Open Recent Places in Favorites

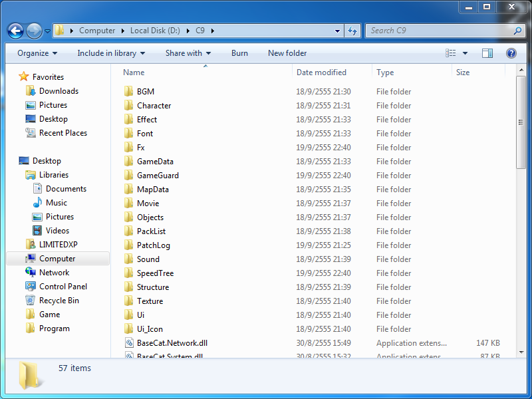click(x=63, y=132)
